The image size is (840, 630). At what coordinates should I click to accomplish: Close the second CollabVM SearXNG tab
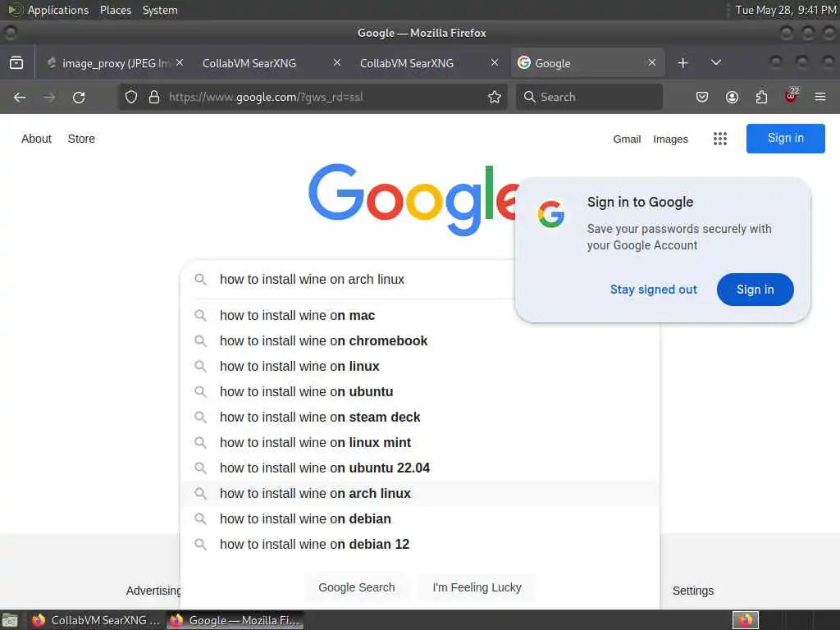[x=495, y=62]
